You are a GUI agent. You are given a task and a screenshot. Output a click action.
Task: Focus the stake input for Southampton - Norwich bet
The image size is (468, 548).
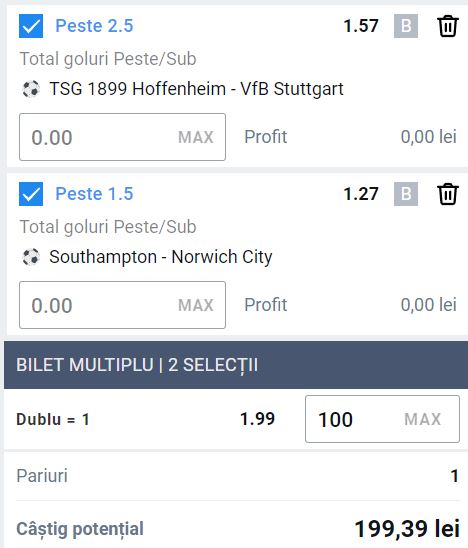[122, 305]
